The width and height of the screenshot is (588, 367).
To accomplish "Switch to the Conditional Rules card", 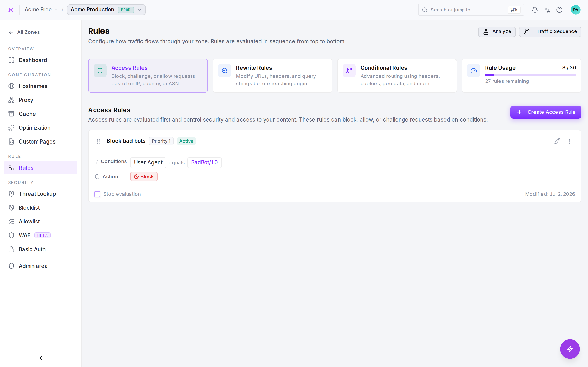I will point(397,75).
